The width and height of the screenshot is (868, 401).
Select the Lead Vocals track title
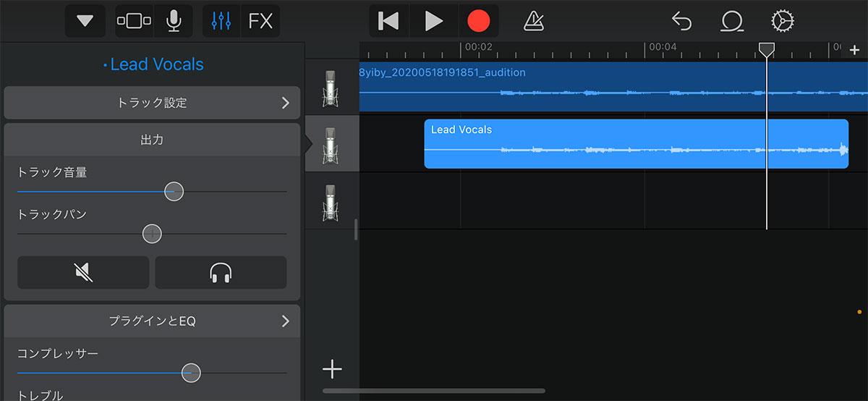[x=153, y=64]
